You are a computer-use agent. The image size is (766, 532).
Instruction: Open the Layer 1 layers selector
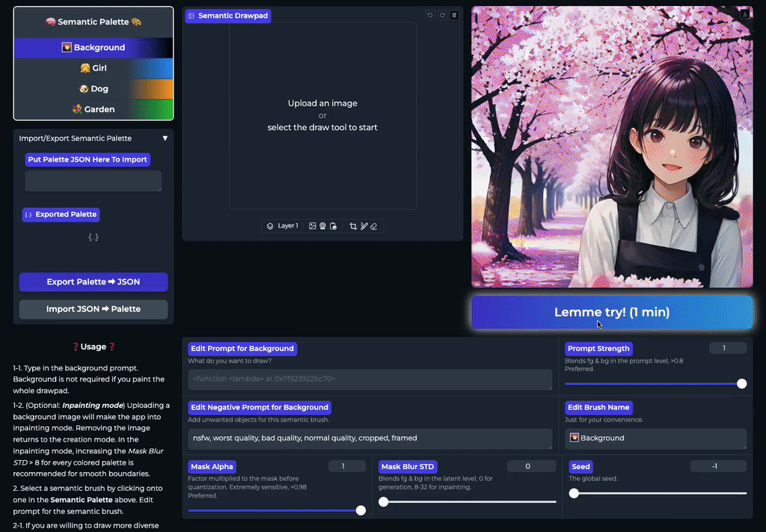click(x=283, y=226)
